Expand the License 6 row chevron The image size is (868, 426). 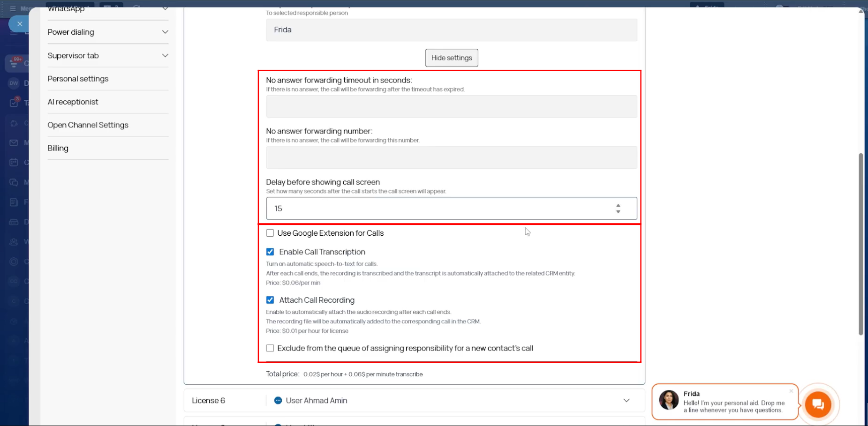(626, 400)
